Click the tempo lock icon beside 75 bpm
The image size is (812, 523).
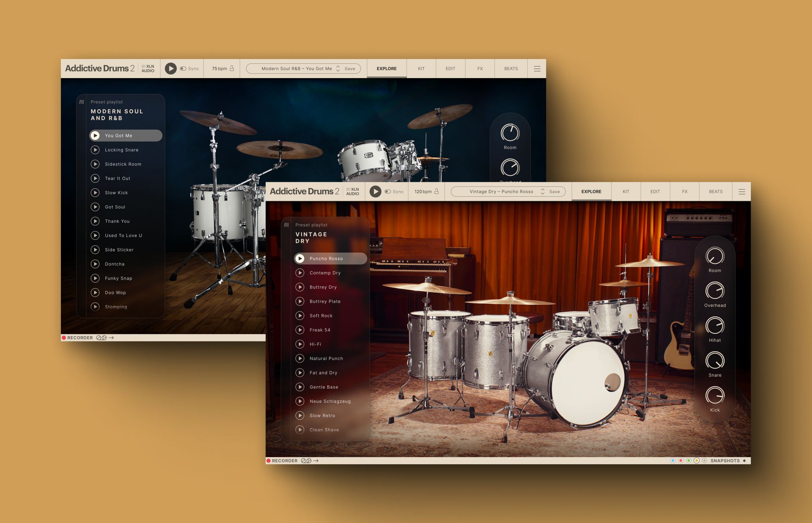[x=232, y=68]
